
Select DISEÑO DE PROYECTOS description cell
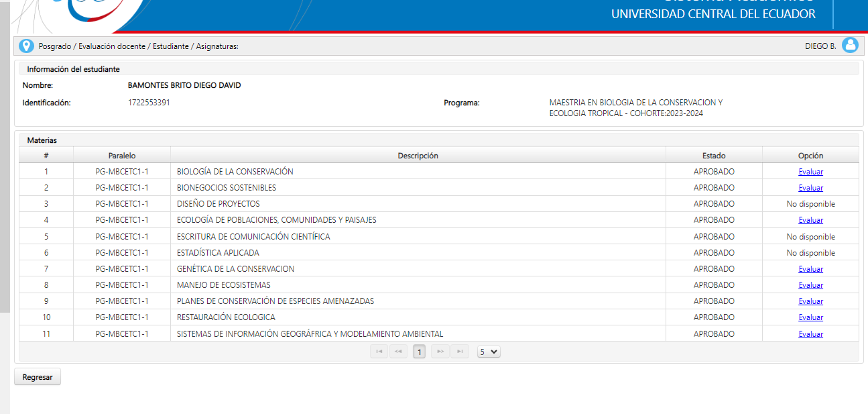418,204
